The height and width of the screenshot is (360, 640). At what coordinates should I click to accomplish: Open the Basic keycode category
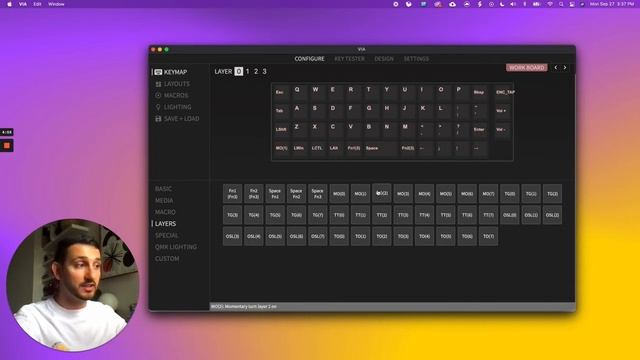pyautogui.click(x=163, y=189)
